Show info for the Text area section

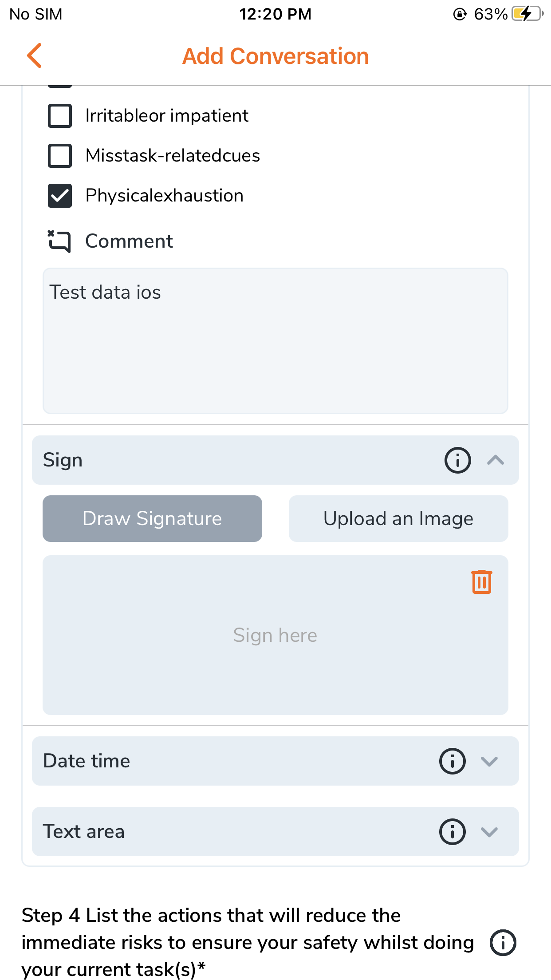pos(452,832)
